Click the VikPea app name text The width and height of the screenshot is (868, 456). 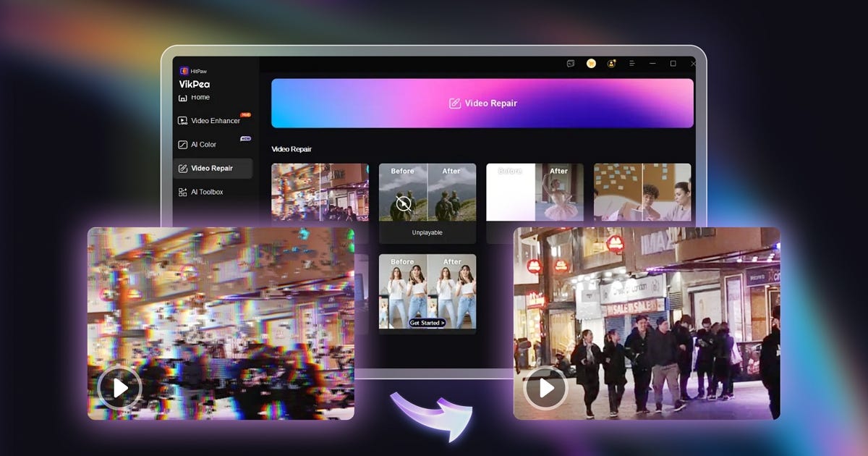195,84
